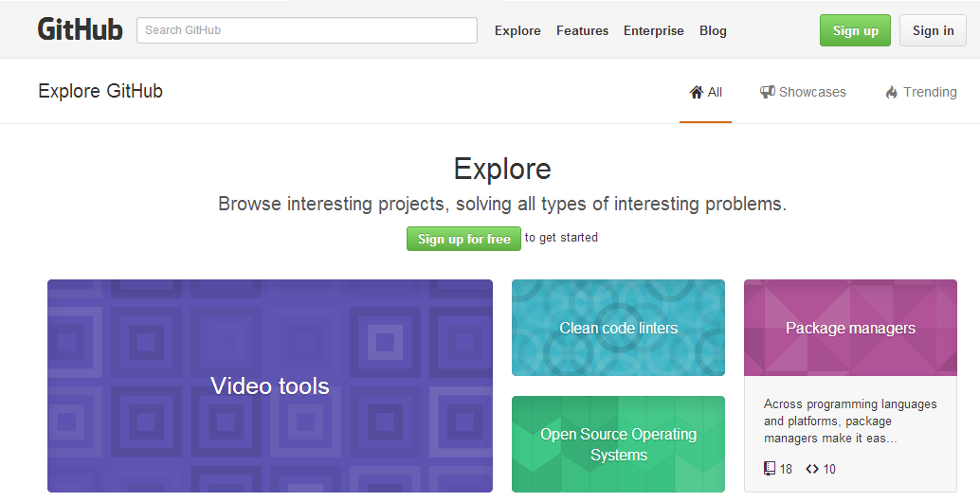Select the All tab

(x=706, y=93)
